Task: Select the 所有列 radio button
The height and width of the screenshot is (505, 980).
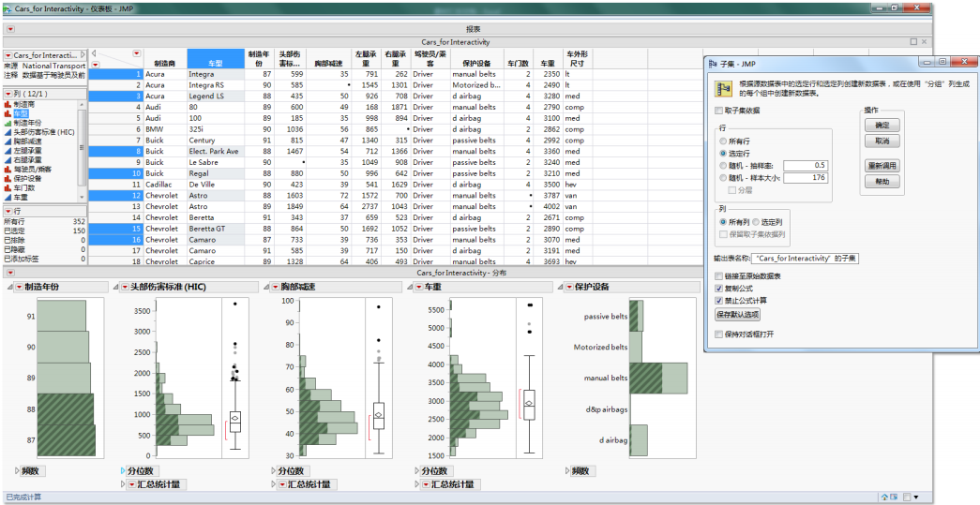Action: tap(723, 222)
